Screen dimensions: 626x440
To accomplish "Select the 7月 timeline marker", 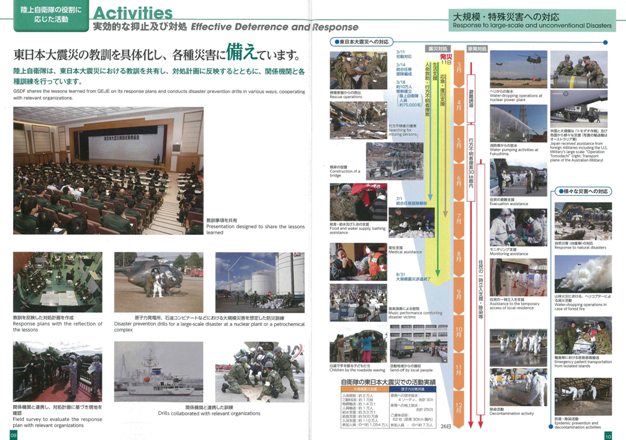I will 459,219.
